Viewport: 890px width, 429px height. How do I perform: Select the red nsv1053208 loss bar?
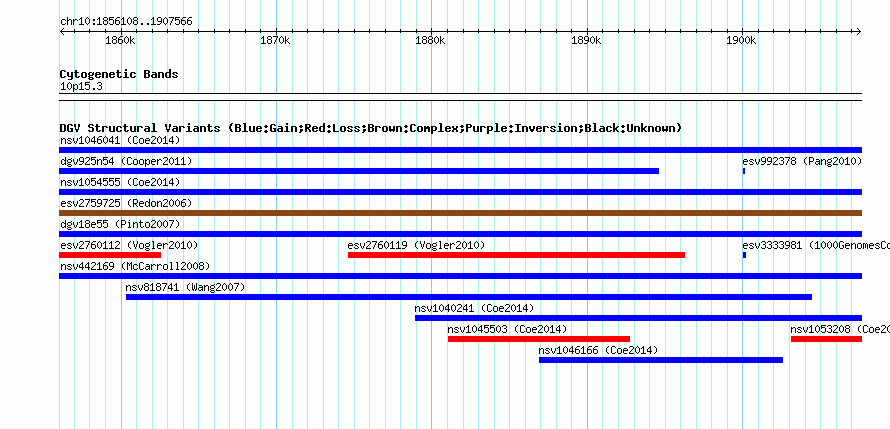(x=826, y=339)
